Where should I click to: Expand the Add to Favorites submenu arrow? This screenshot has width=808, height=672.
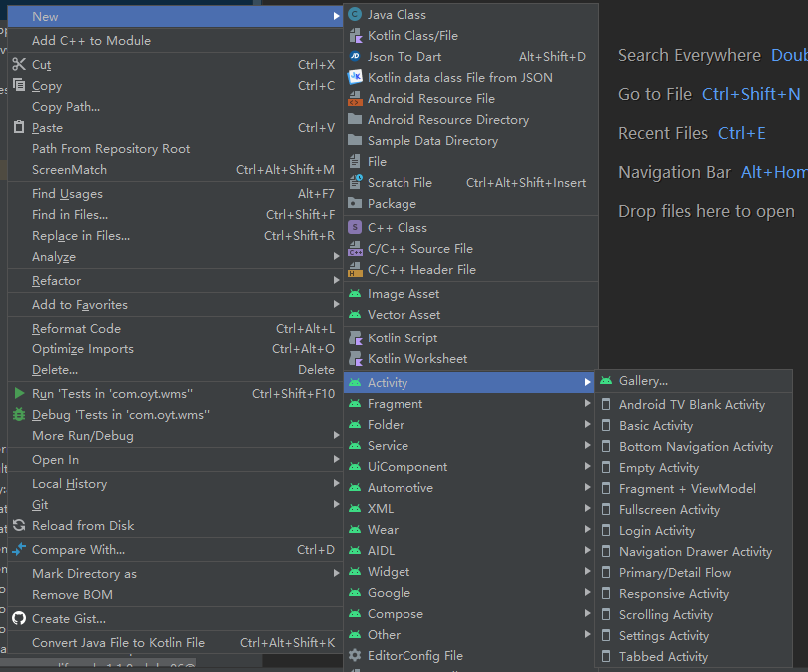click(336, 304)
